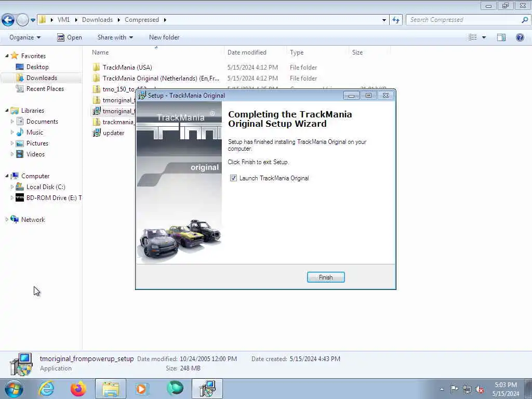Click the taskbar clock 5:03 PM
The height and width of the screenshot is (399, 532).
[x=506, y=385]
